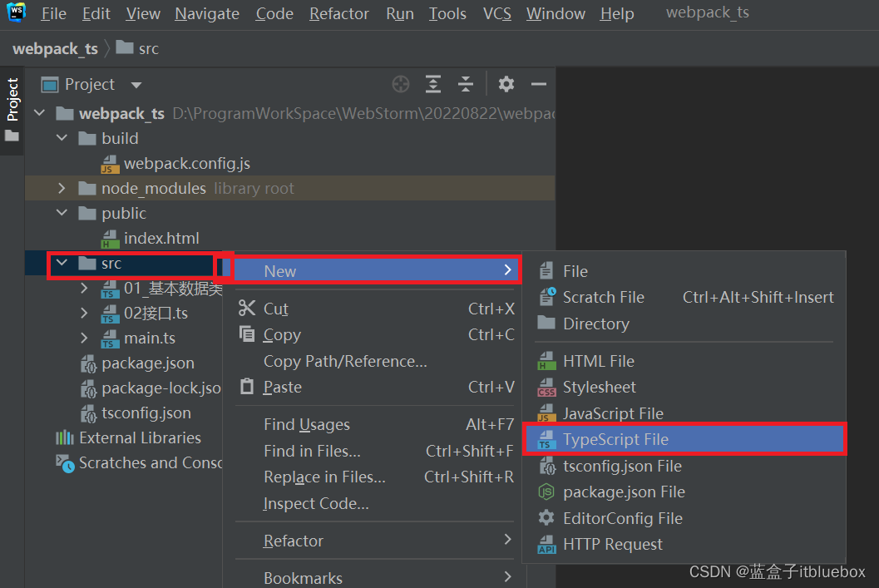Open the Project view dropdown arrow
This screenshot has height=588, width=879.
tap(136, 85)
